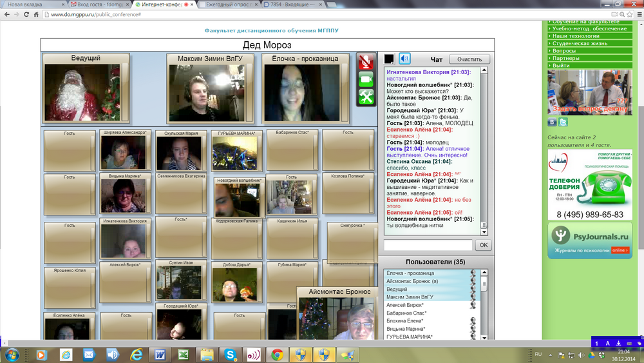Bookmark the page with the star icon
644x363 pixels.
click(629, 14)
